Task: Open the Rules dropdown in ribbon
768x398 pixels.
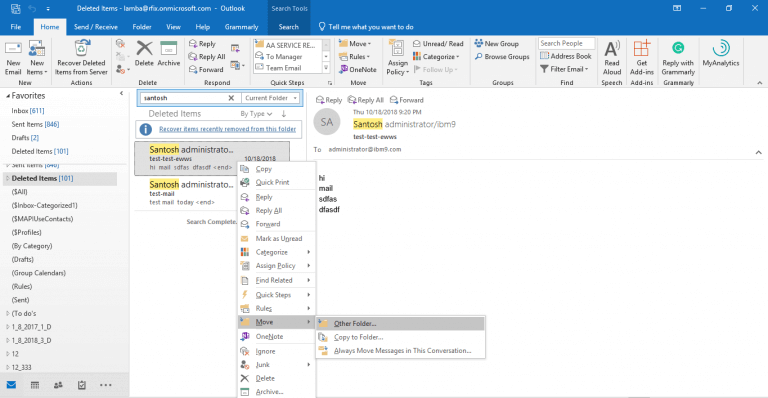Action: [x=355, y=57]
